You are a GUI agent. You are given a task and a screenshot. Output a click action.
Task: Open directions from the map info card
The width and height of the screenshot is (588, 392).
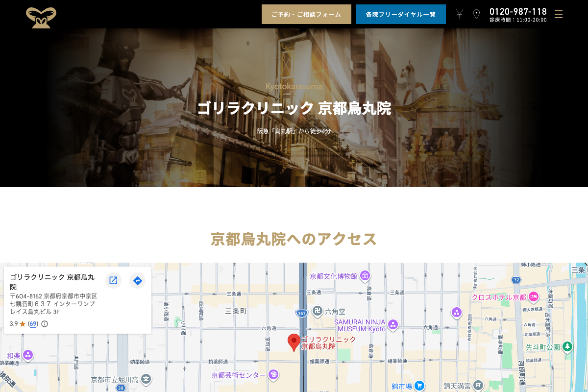pyautogui.click(x=137, y=280)
